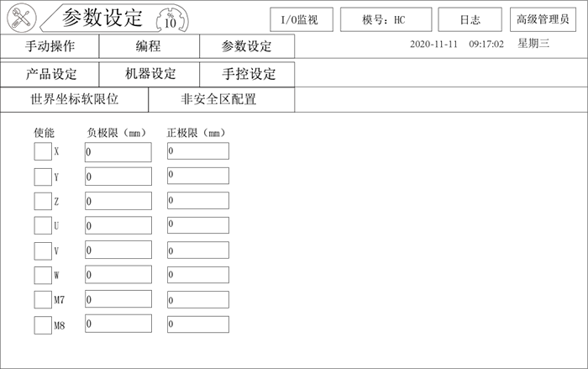Image resolution: width=588 pixels, height=369 pixels.
Task: Toggle the Z axis enable checkbox
Action: 43,202
